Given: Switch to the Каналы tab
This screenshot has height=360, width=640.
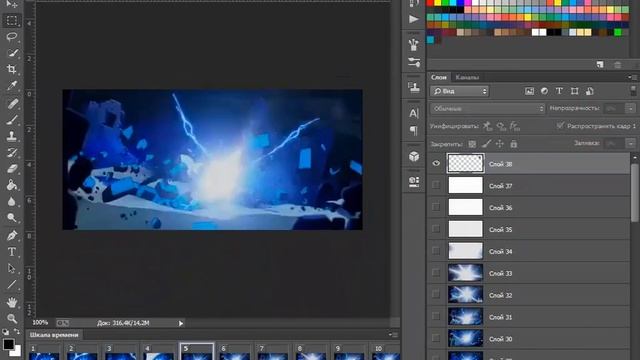Looking at the screenshot, I should coord(467,77).
